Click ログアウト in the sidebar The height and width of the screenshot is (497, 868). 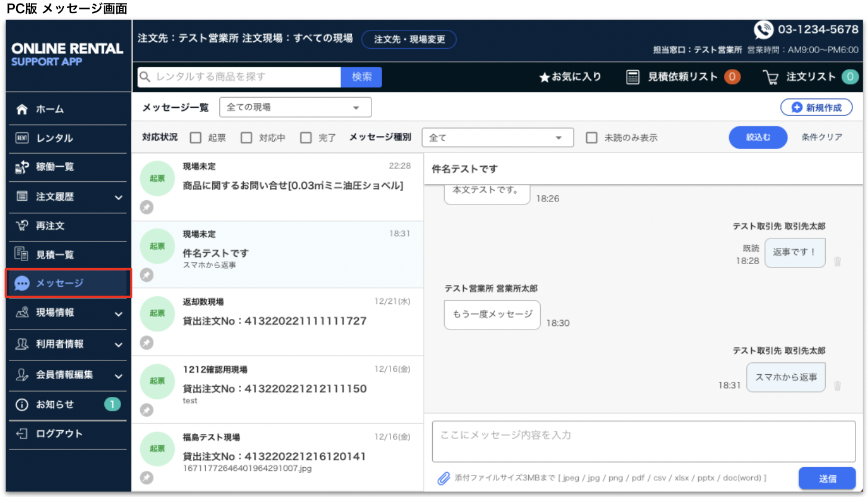click(x=69, y=434)
